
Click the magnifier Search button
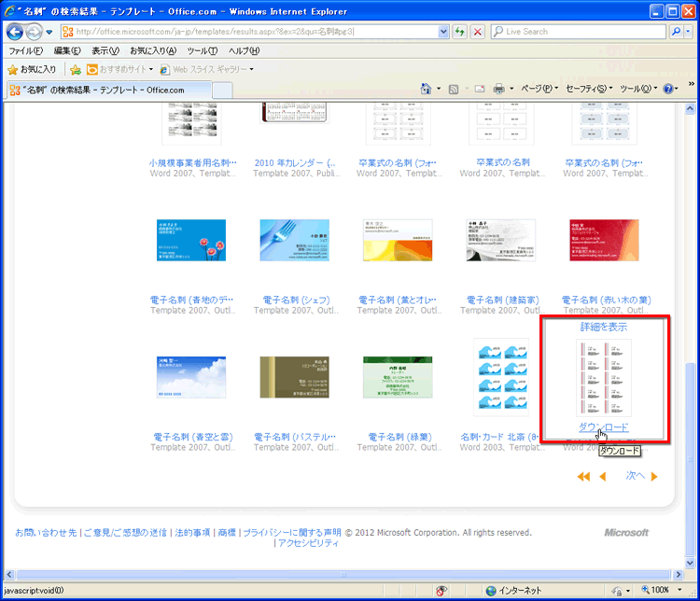pyautogui.click(x=677, y=32)
